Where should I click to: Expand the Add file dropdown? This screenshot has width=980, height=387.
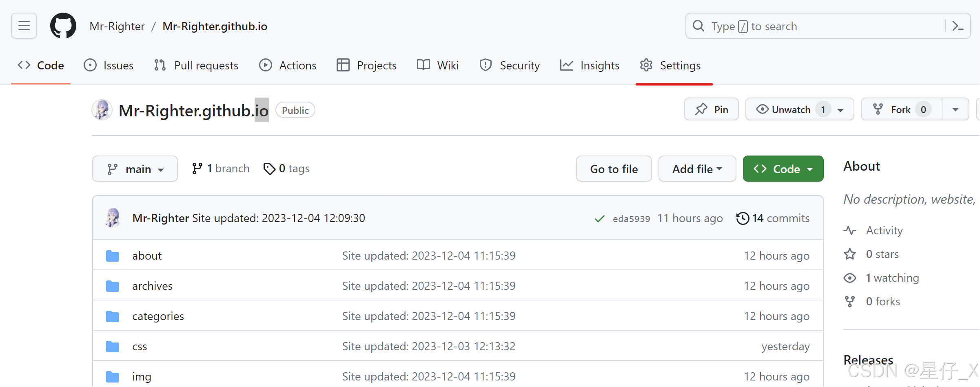tap(697, 169)
